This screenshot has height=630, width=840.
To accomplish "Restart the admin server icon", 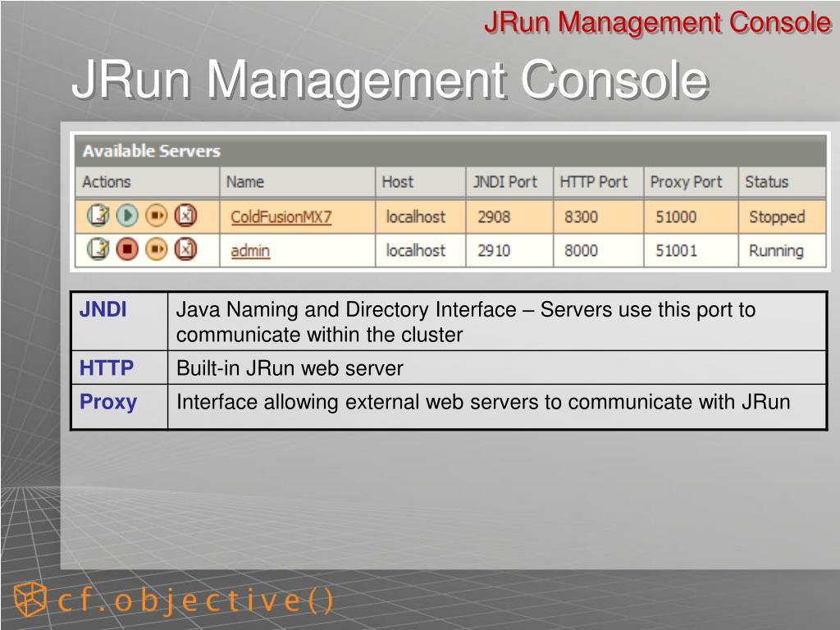I will (x=157, y=249).
